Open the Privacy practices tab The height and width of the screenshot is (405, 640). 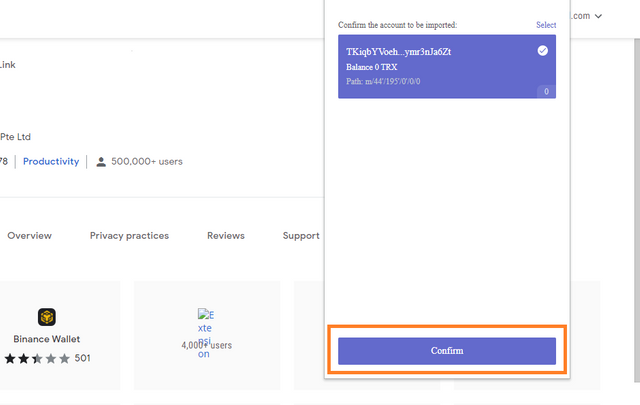[x=129, y=236]
